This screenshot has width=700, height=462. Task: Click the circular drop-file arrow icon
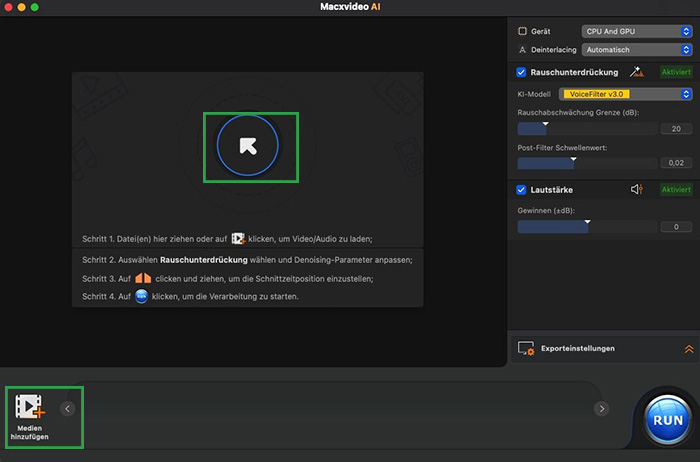(248, 146)
